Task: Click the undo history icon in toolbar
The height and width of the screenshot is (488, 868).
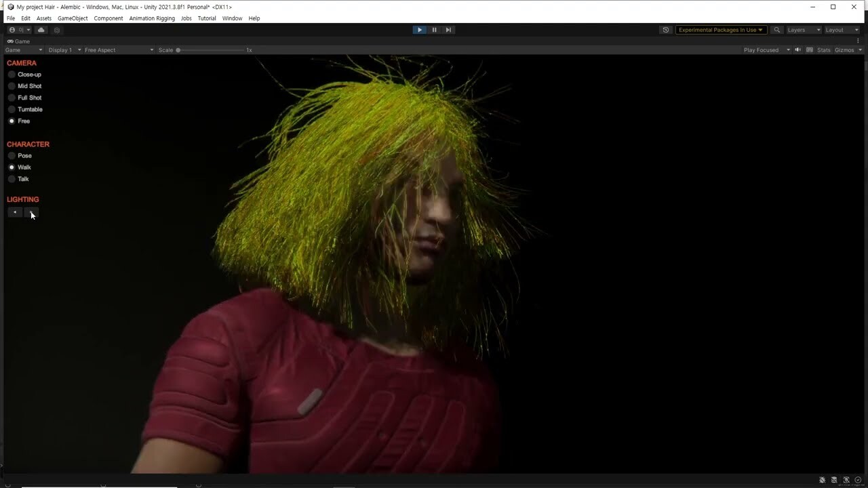Action: [x=666, y=30]
